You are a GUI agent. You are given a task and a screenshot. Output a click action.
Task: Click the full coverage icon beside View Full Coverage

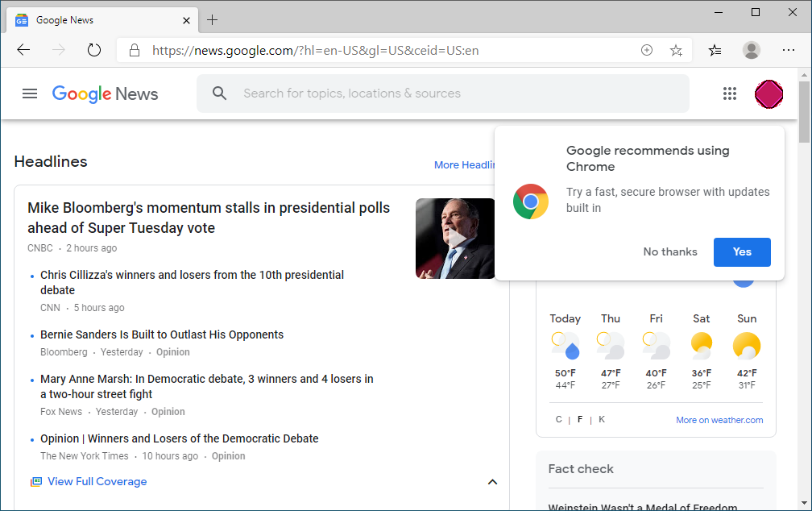(x=35, y=482)
